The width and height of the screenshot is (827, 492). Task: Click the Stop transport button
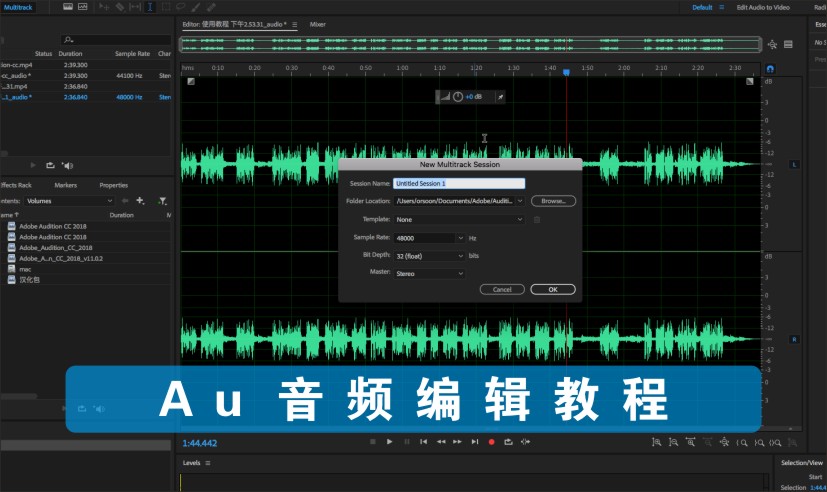pyautogui.click(x=372, y=442)
